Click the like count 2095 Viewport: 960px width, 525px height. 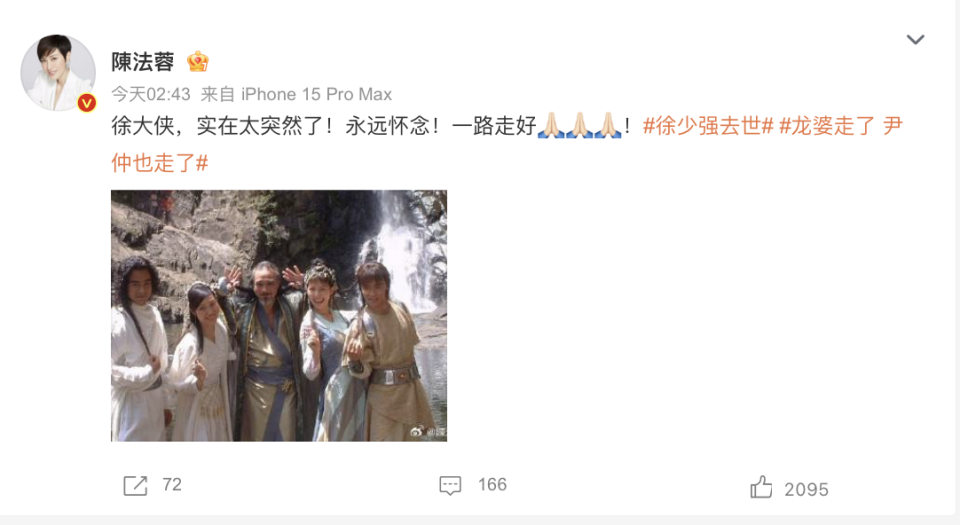(806, 490)
